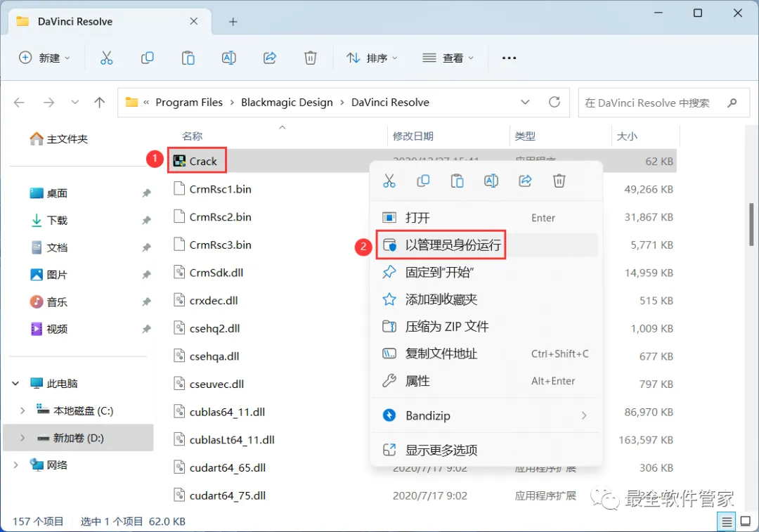Open 视频 in the sidebar

point(49,329)
